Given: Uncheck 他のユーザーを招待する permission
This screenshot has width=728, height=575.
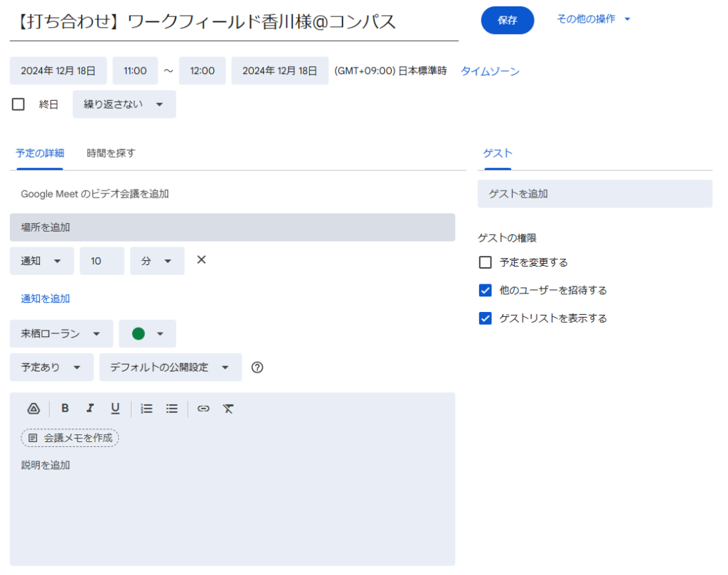Looking at the screenshot, I should pyautogui.click(x=486, y=290).
